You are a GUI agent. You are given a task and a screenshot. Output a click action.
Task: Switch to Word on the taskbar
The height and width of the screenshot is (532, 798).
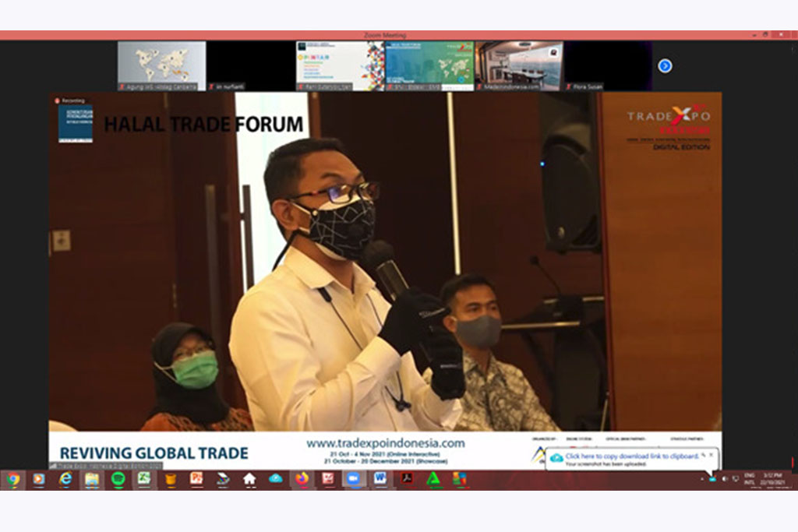(380, 479)
